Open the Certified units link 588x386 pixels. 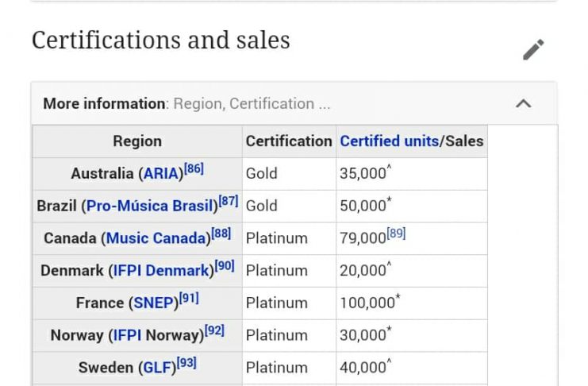pos(389,141)
